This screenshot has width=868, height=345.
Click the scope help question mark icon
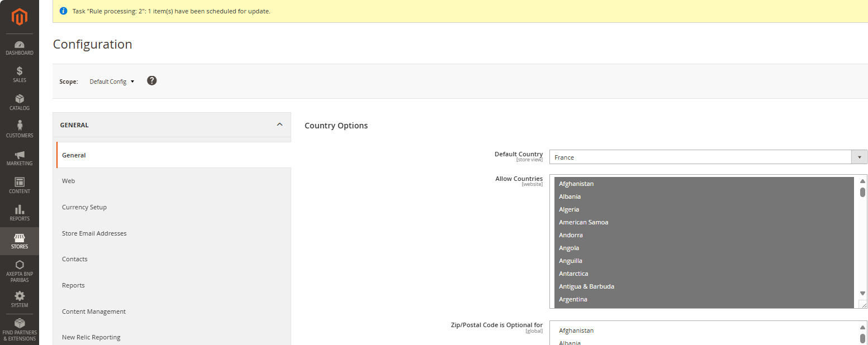pos(151,81)
